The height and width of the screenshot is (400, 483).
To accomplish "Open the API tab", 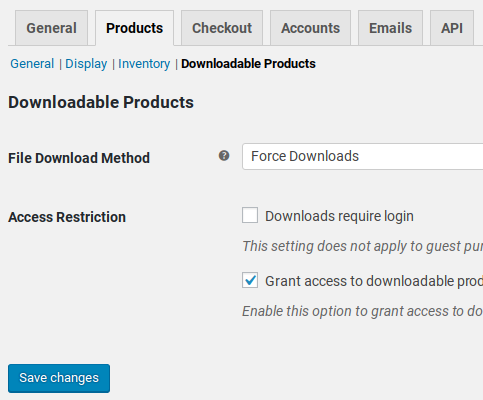I will click(452, 28).
